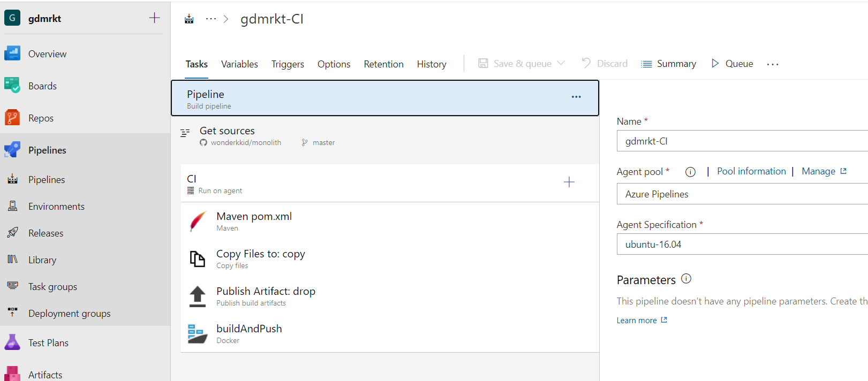Screen dimensions: 868x381
Task: Click the Queue button
Action: [x=732, y=64]
